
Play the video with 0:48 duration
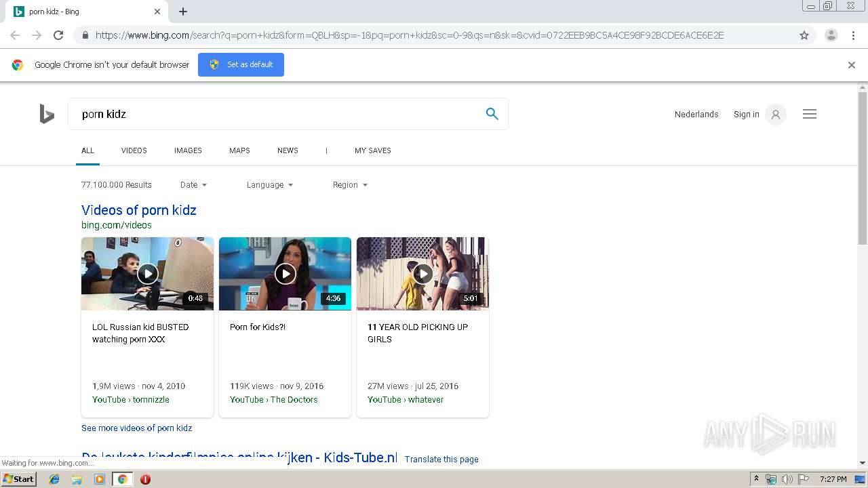(147, 274)
